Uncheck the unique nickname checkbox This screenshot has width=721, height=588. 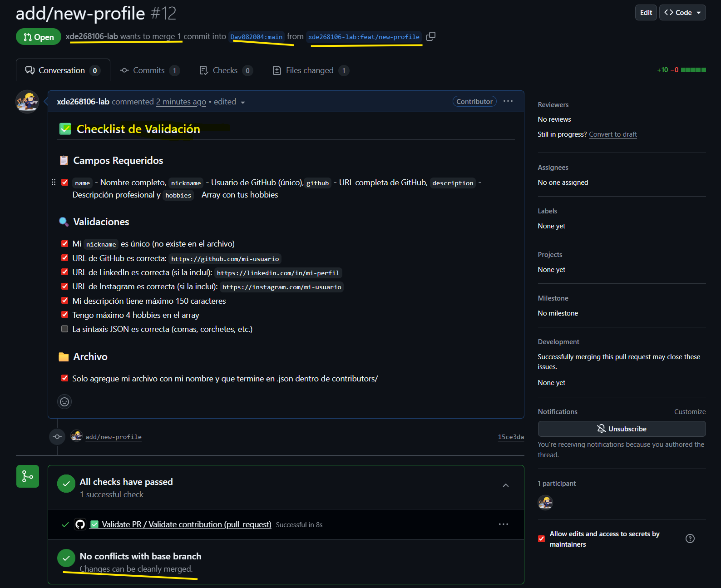65,244
